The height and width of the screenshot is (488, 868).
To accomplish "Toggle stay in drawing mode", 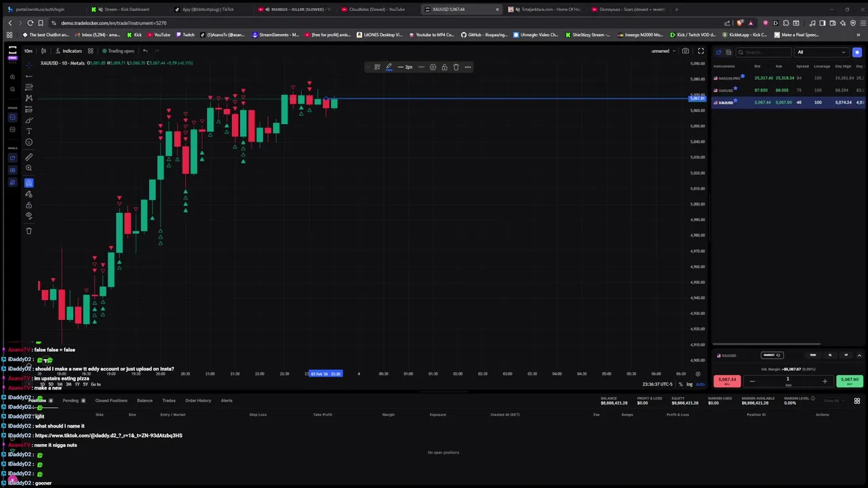I will pos(28,194).
